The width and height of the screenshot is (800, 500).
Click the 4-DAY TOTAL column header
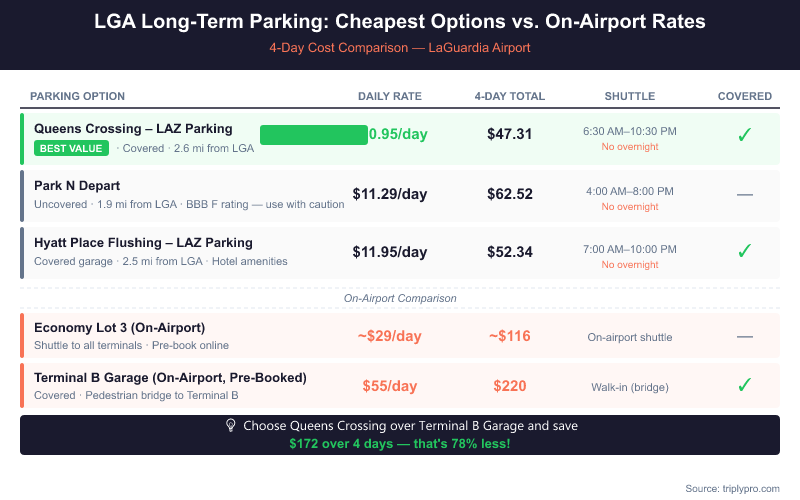click(x=510, y=96)
